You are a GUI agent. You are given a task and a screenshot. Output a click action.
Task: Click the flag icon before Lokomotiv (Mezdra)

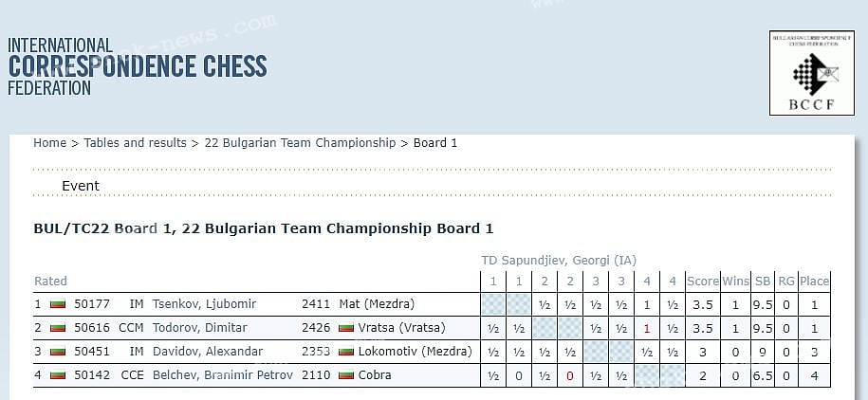pyautogui.click(x=346, y=352)
